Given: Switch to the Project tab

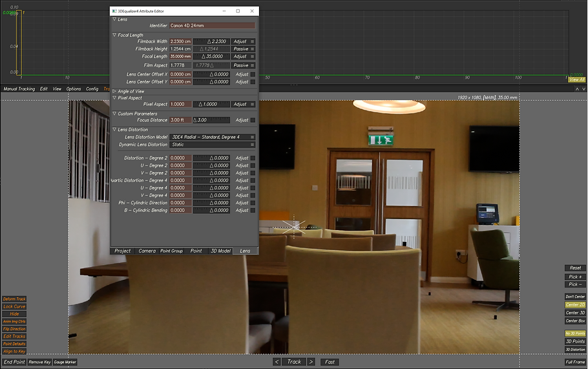Looking at the screenshot, I should click(x=123, y=251).
